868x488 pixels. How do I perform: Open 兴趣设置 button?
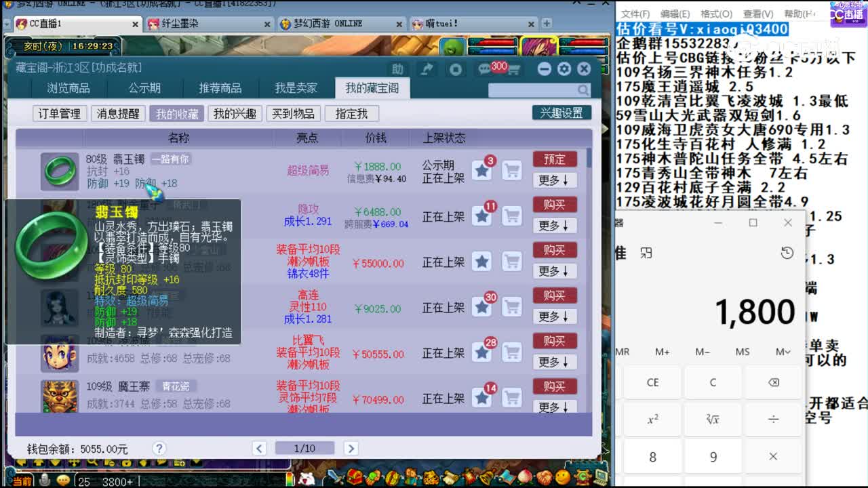[x=561, y=113]
